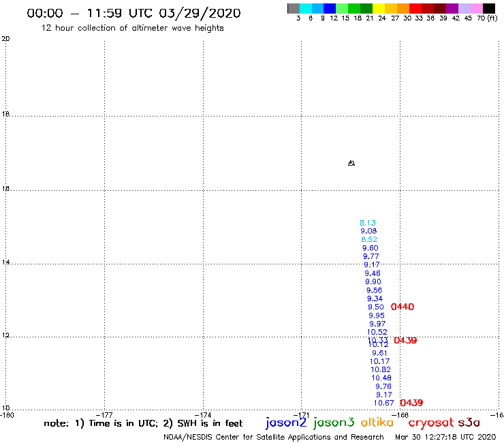Select the gray color scale swatch
The image size is (504, 443).
(294, 8)
